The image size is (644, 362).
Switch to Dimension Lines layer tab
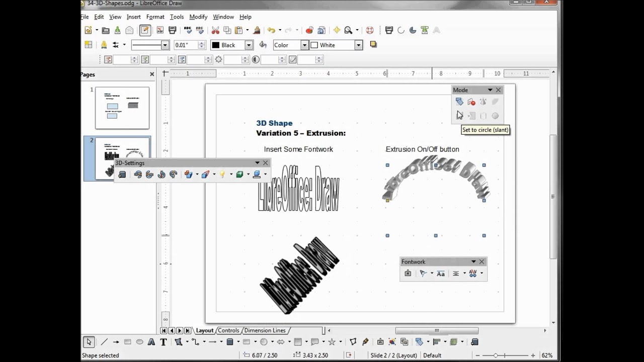point(265,330)
